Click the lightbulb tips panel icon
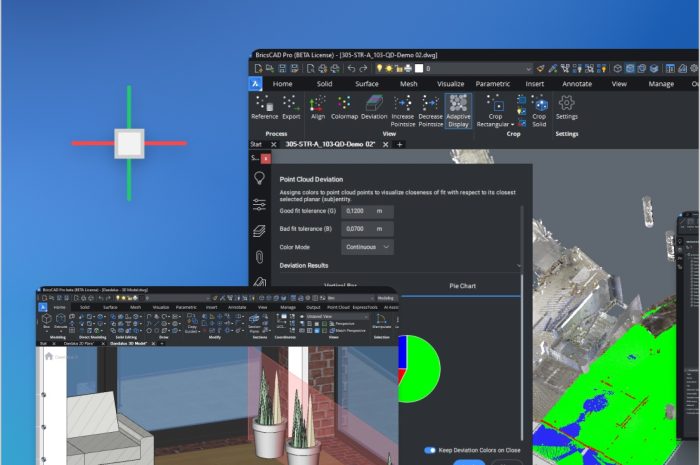 pos(259,178)
